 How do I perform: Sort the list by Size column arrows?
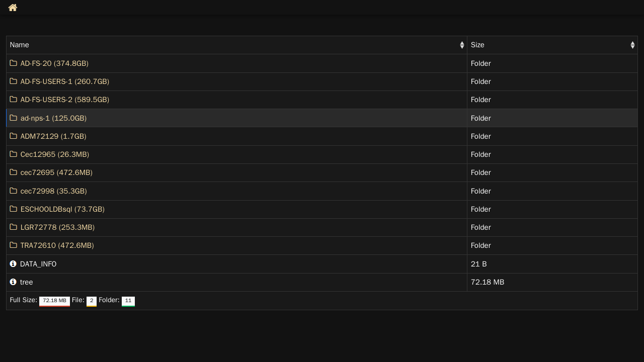tap(632, 45)
